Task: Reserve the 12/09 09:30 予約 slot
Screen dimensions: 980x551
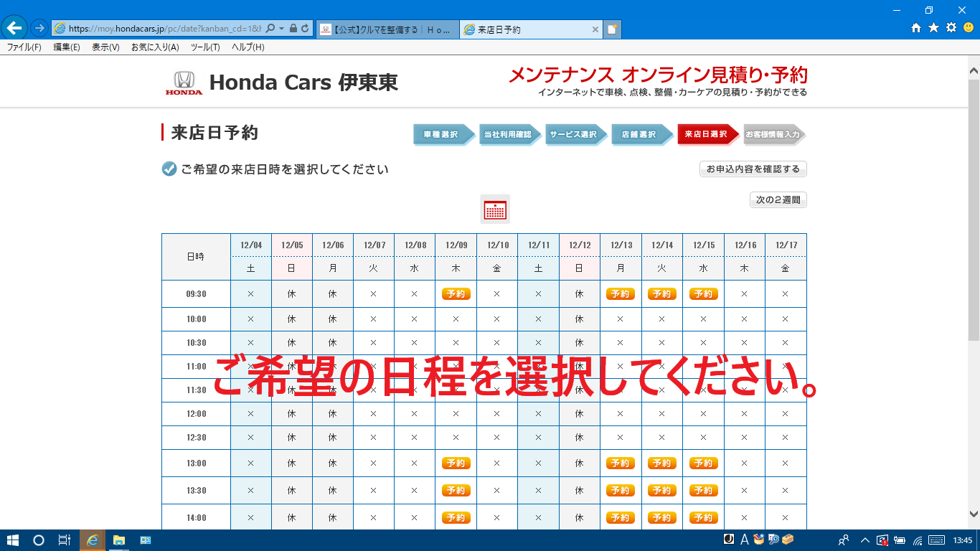Action: pos(456,294)
